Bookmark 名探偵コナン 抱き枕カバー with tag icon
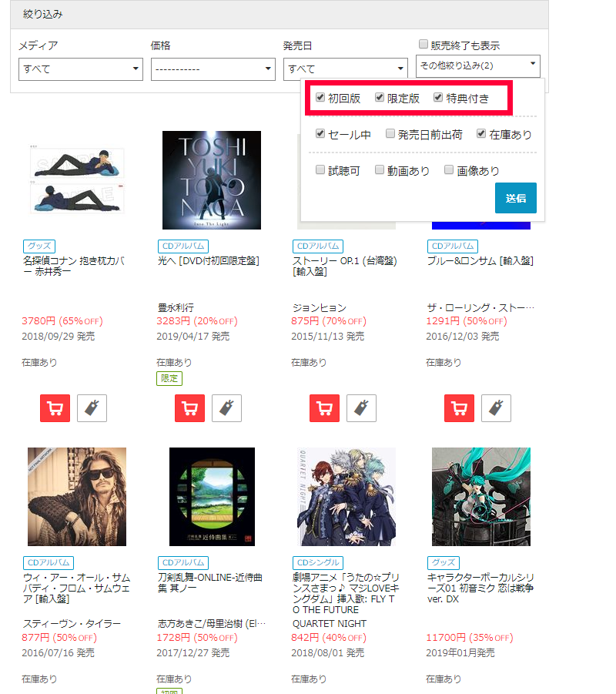This screenshot has height=694, width=616. coord(92,408)
